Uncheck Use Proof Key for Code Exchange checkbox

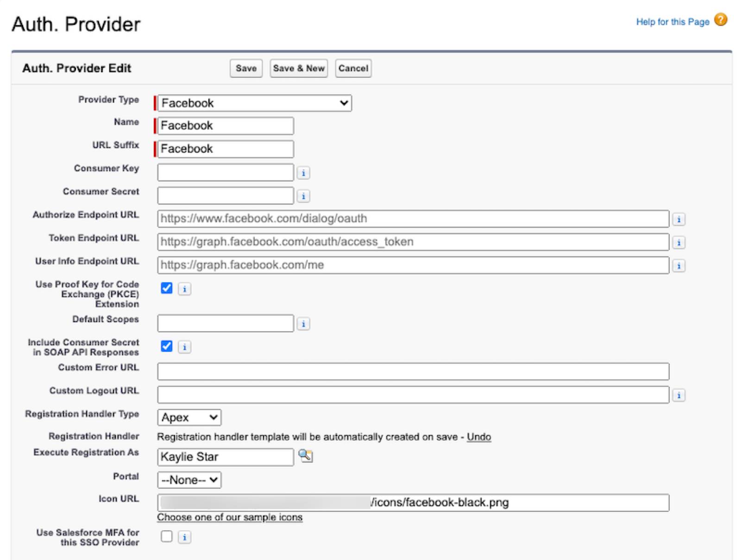coord(167,288)
